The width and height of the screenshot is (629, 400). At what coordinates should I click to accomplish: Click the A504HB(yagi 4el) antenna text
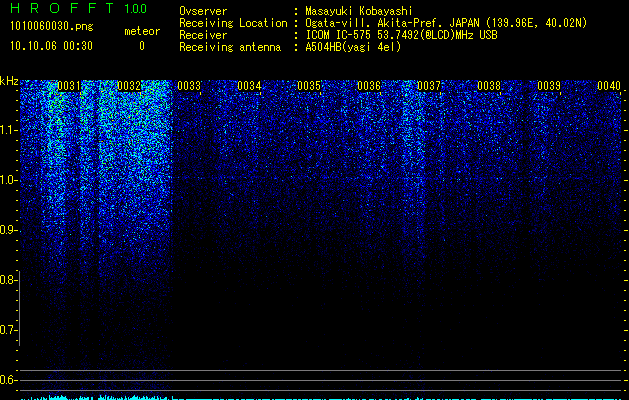[353, 47]
